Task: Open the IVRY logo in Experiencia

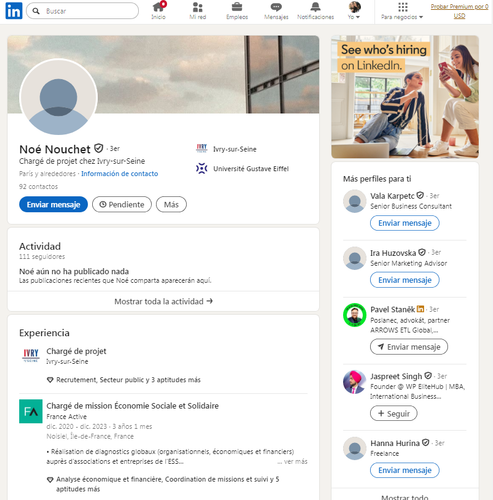Action: 31,356
